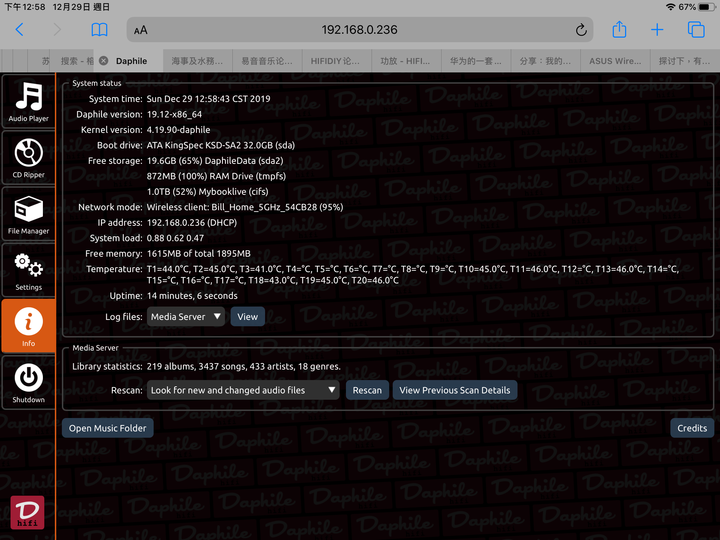Switch to the ASUS Wire tab
The image size is (720, 540).
[615, 61]
